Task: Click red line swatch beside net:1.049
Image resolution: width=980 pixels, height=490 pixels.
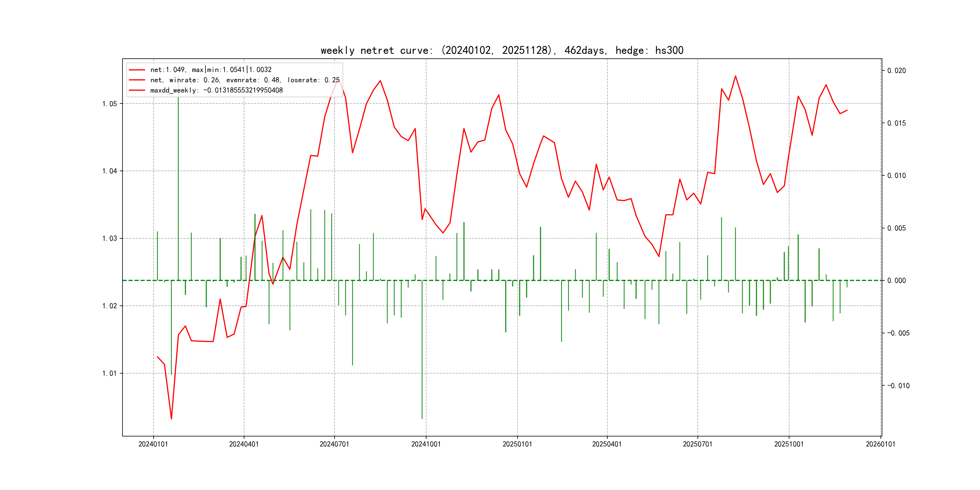Action: 137,70
